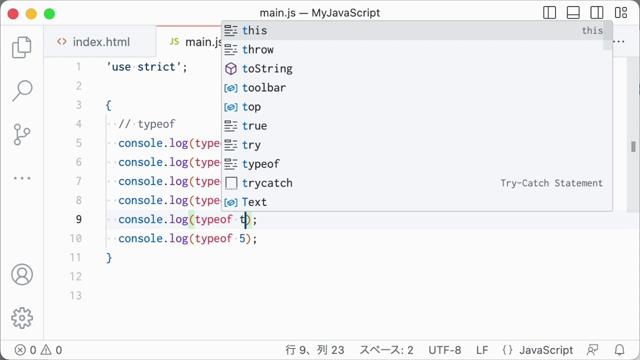Choose the trycatch snippet suggestion
The image size is (640, 360).
pos(417,183)
